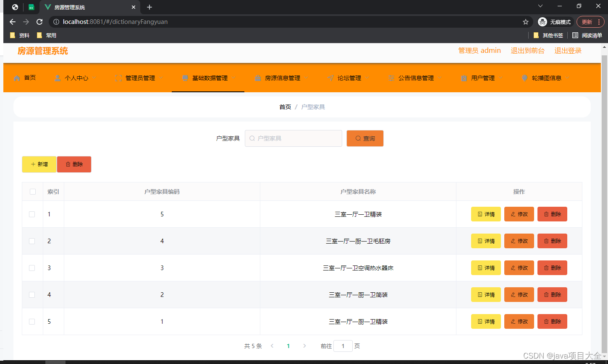
Task: Click the home icon beside 首页
Action: tap(17, 78)
